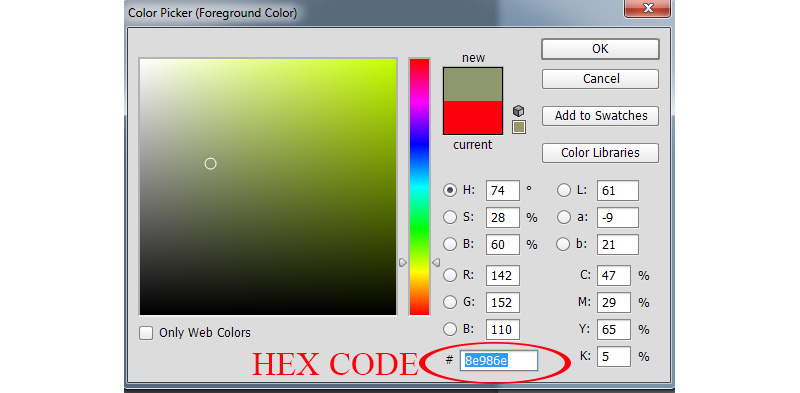Select the H hue radio button
The width and height of the screenshot is (800, 393).
click(450, 190)
